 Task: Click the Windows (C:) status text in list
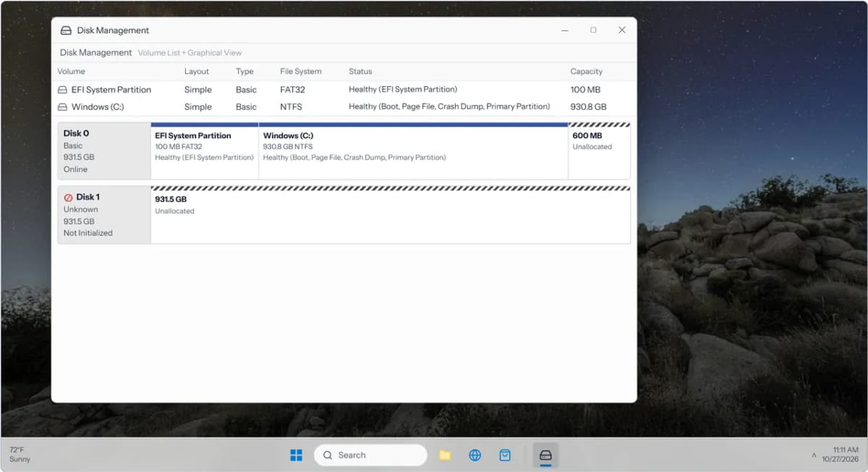click(449, 107)
